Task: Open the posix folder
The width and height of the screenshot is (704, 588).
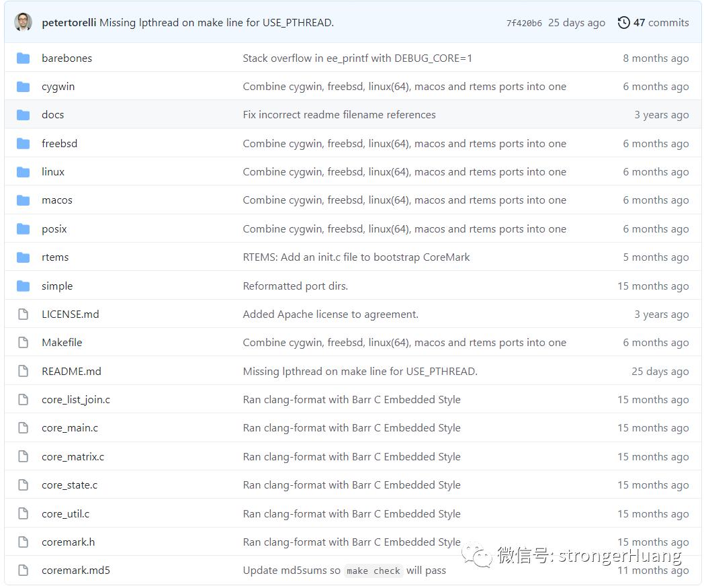Action: (54, 228)
